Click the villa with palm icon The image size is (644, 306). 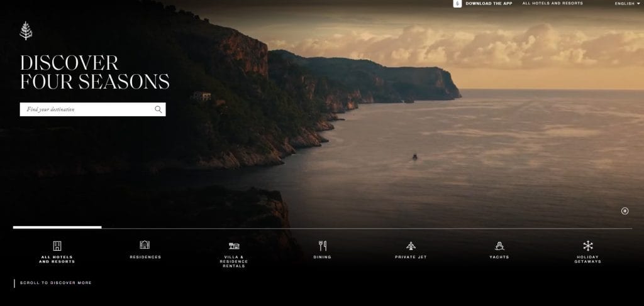click(x=234, y=246)
